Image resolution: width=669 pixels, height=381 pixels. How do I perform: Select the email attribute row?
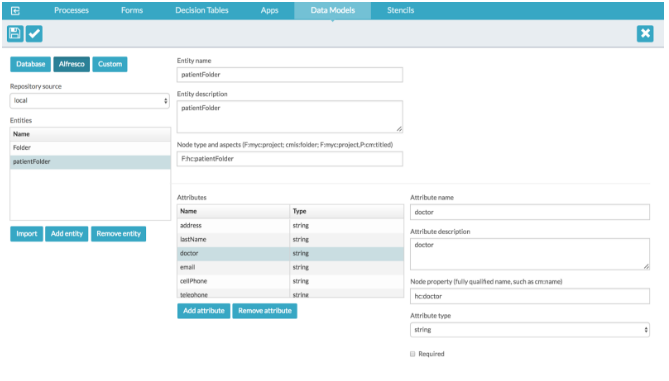pos(290,267)
